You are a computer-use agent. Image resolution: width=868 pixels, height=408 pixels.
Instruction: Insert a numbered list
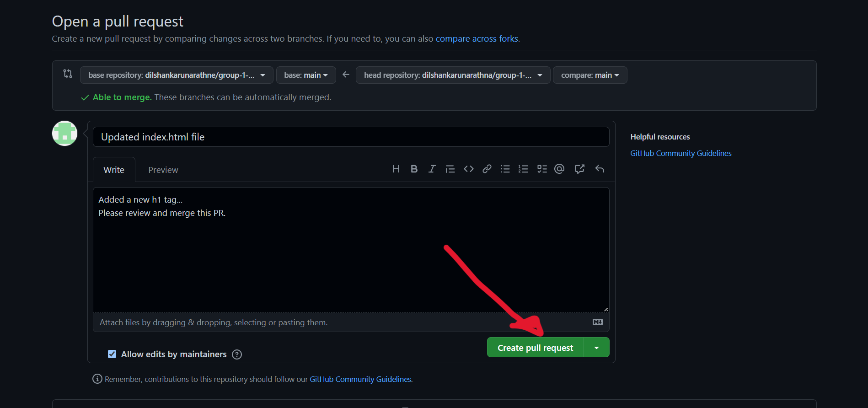[x=523, y=169]
